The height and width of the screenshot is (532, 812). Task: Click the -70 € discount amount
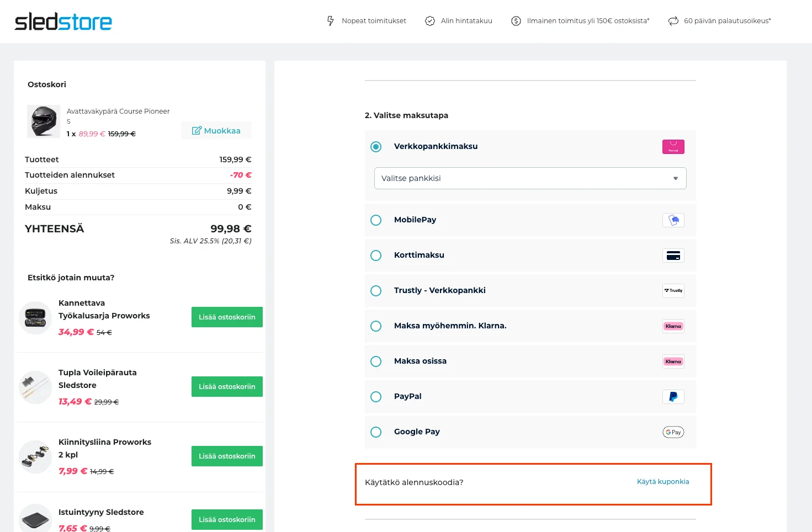[x=241, y=175]
